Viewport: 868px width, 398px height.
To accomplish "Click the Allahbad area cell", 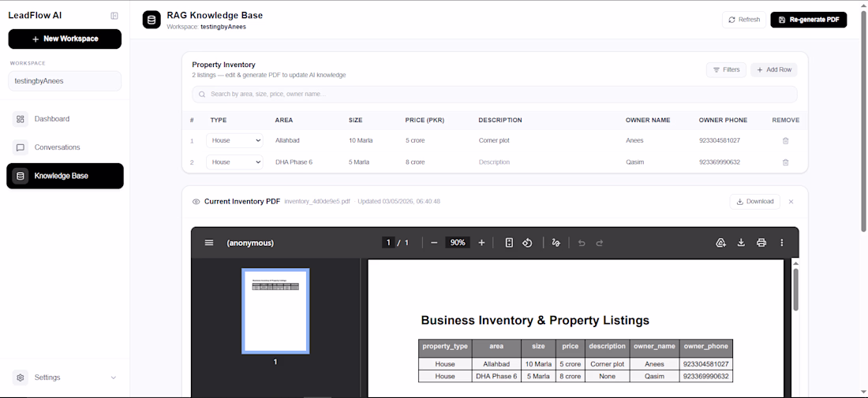I will (x=287, y=140).
